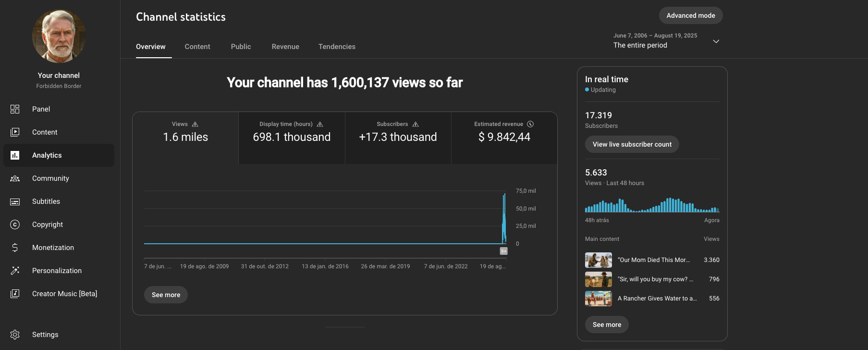Click the Panel dashboard icon in sidebar
Image resolution: width=868 pixels, height=350 pixels.
(x=15, y=109)
